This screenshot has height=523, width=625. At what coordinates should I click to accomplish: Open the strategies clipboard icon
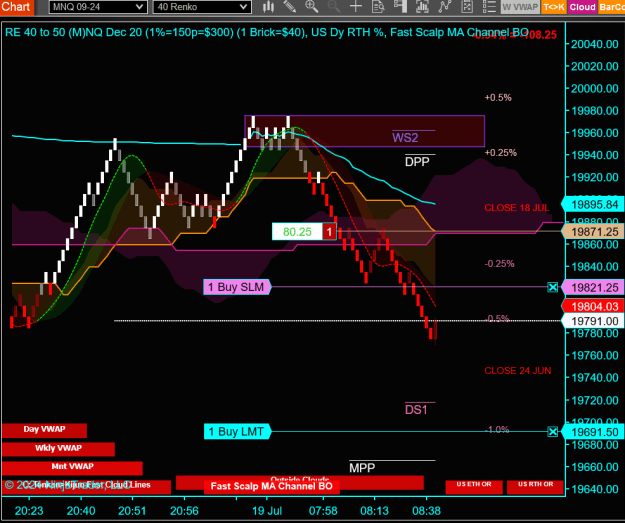coord(467,6)
